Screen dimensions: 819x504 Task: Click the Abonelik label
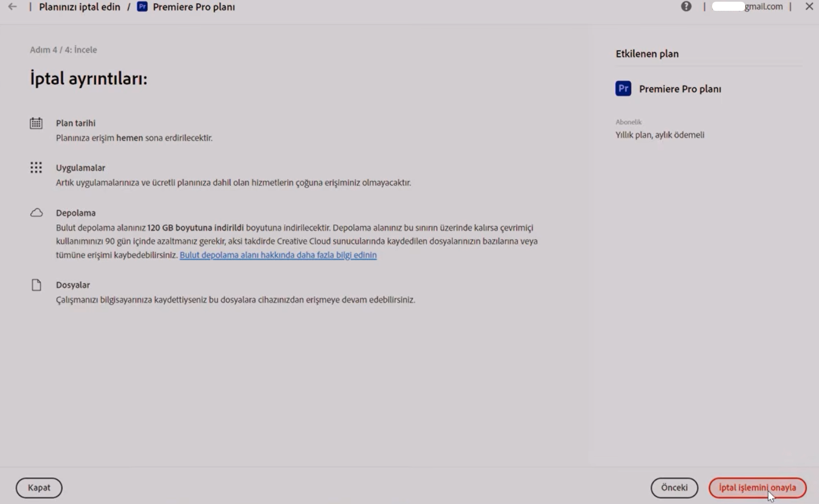[628, 122]
